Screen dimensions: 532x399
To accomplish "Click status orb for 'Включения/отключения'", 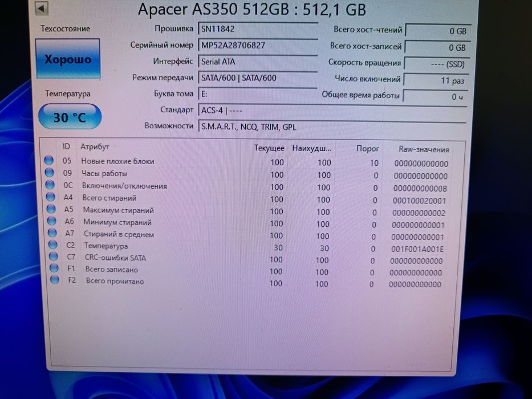I will coord(50,185).
